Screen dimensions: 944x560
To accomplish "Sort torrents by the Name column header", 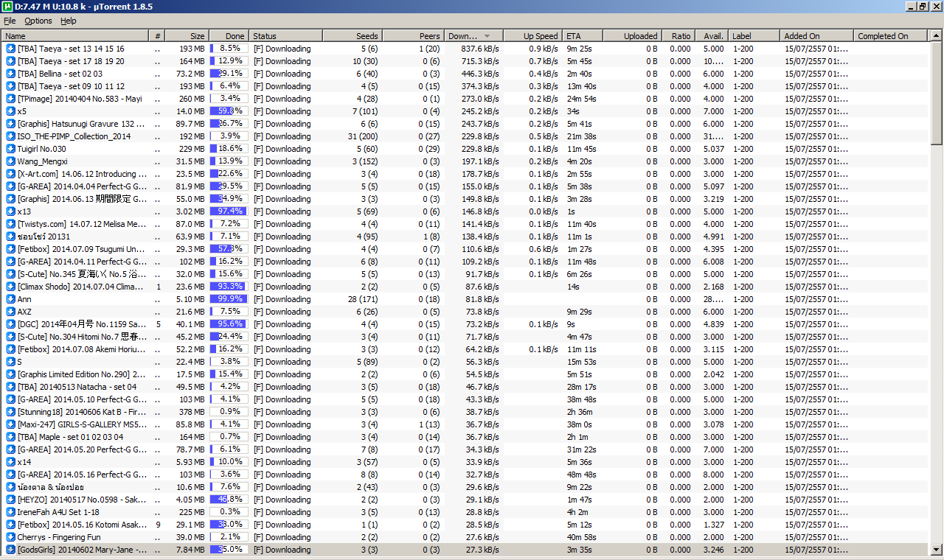I will pos(75,36).
